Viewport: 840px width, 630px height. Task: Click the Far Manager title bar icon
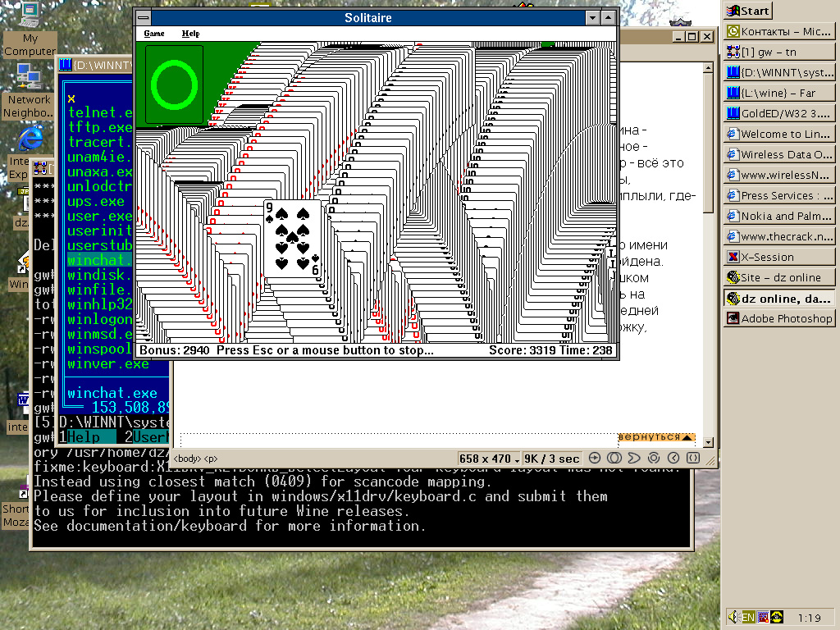tap(66, 65)
